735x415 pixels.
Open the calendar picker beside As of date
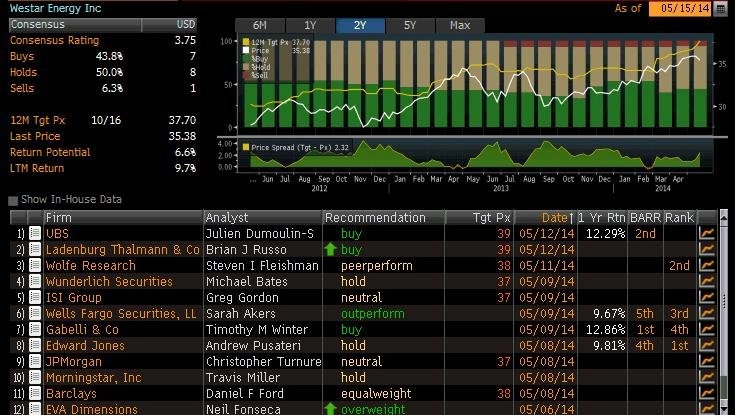pyautogui.click(x=720, y=9)
